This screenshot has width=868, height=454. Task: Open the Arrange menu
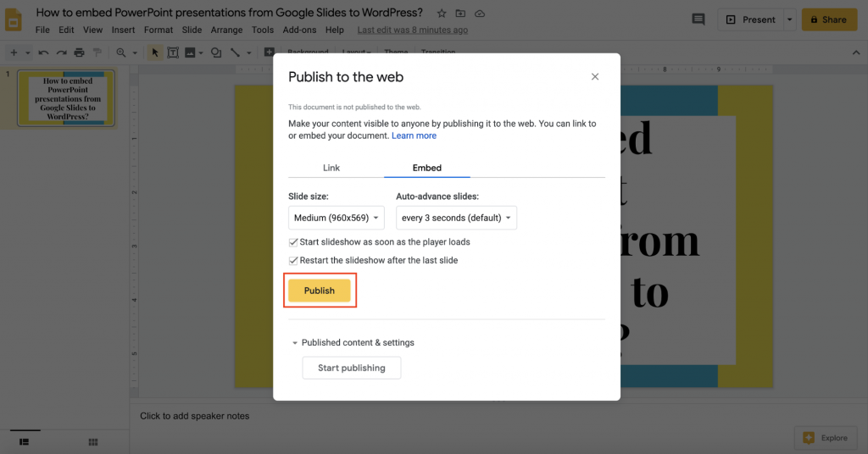pos(226,30)
